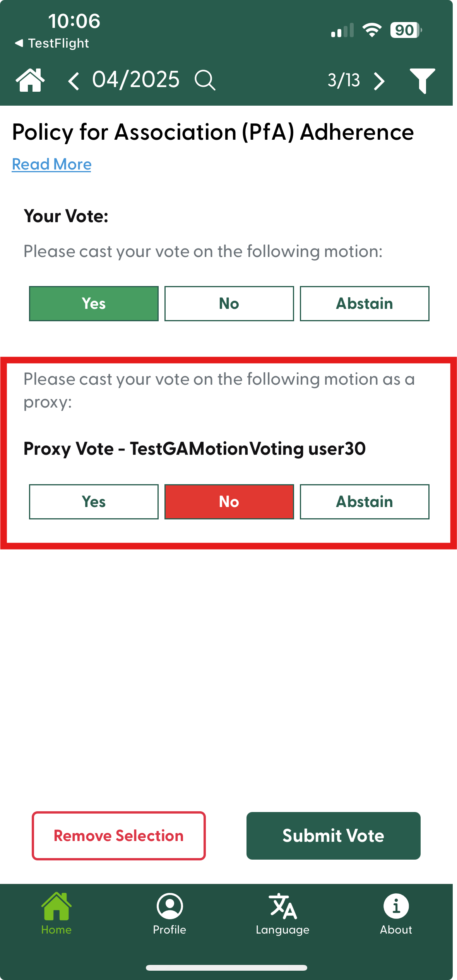Return to TestFlight via the back arrow
The height and width of the screenshot is (980, 457).
point(52,43)
